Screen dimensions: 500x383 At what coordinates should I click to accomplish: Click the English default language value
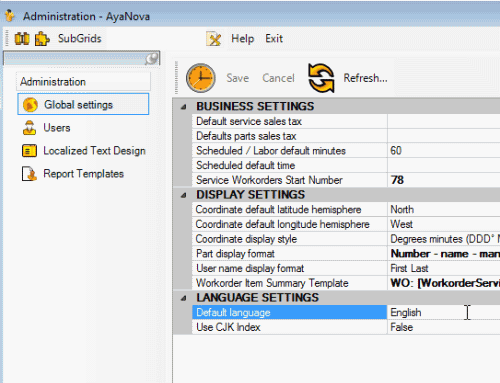[444, 312]
